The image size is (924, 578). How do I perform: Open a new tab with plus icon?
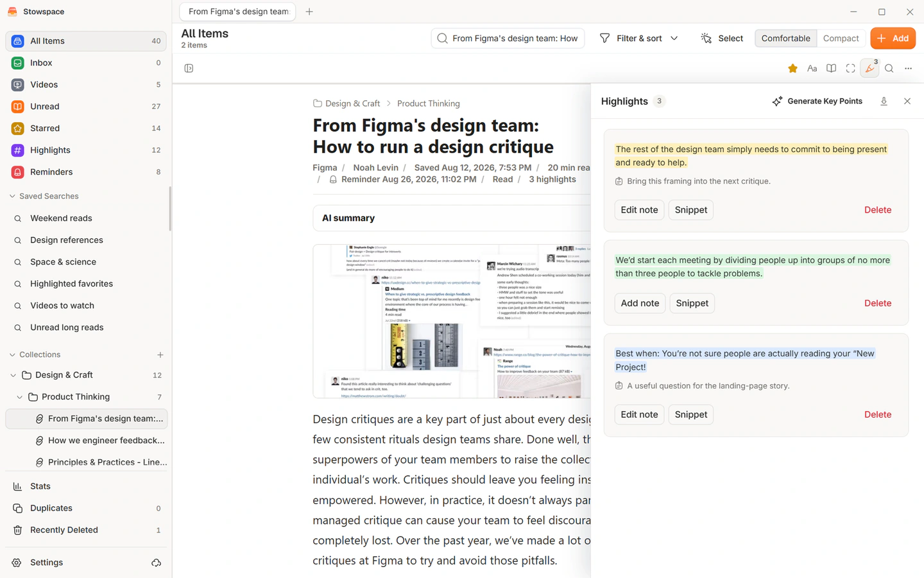(309, 12)
